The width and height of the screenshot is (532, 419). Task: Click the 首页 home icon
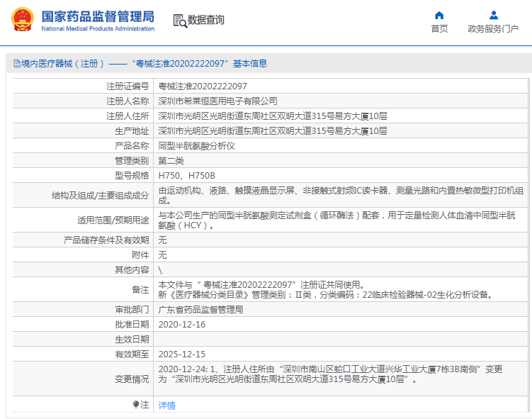[x=439, y=16]
